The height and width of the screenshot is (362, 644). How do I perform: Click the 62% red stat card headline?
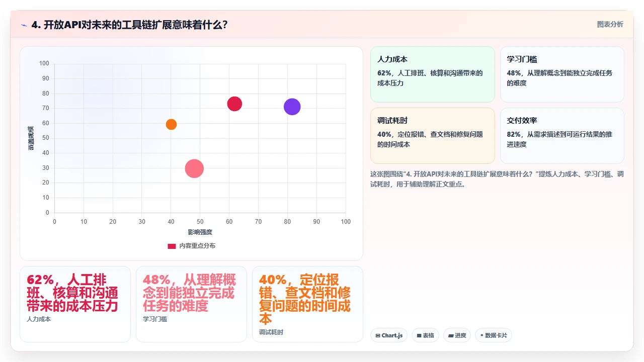[x=72, y=293]
